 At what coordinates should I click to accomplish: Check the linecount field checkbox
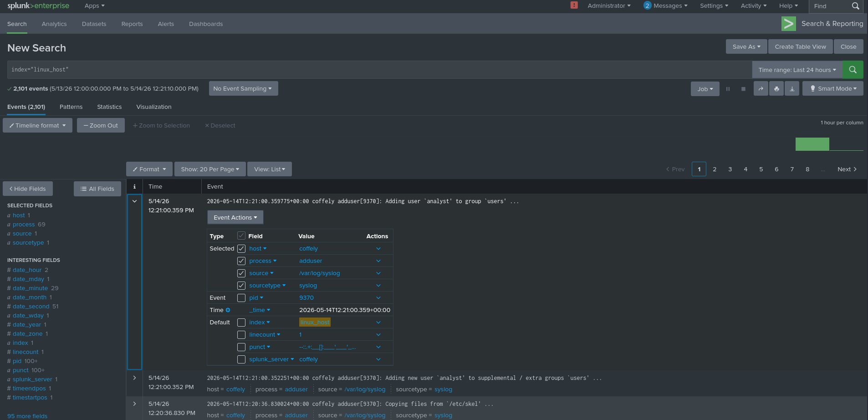[x=241, y=335]
